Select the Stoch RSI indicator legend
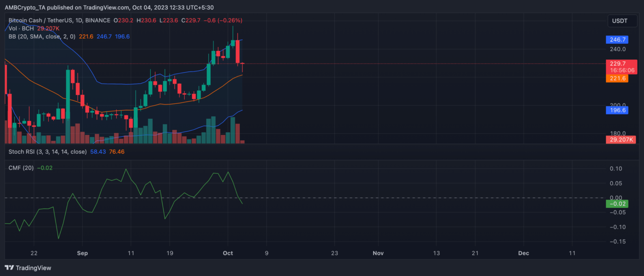644x276 pixels. 47,152
